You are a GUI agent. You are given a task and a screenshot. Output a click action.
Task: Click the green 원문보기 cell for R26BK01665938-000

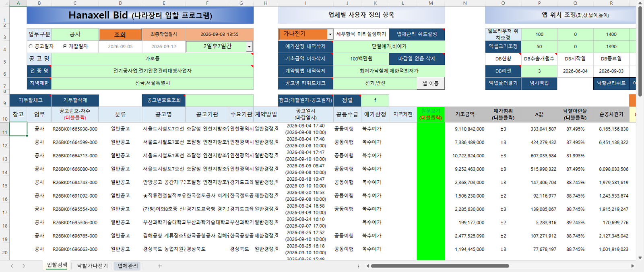coord(431,129)
